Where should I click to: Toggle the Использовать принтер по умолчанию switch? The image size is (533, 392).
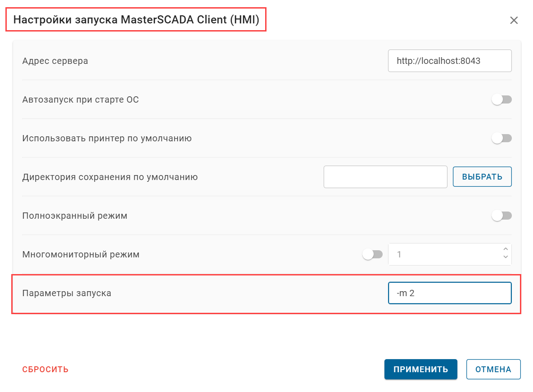(x=501, y=138)
